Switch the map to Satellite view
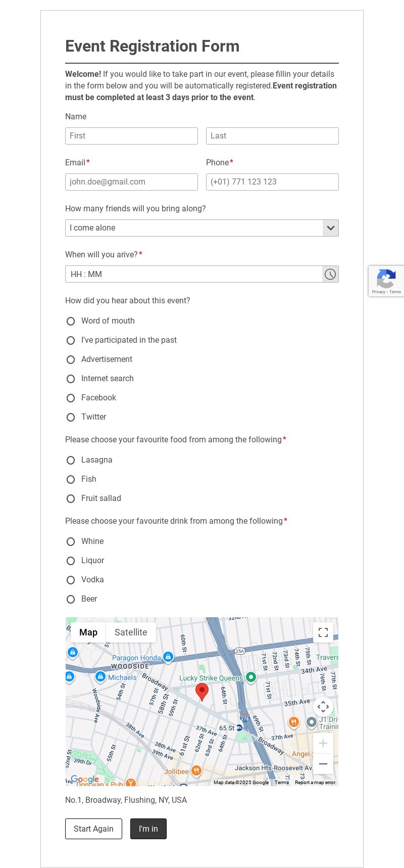 pos(131,632)
